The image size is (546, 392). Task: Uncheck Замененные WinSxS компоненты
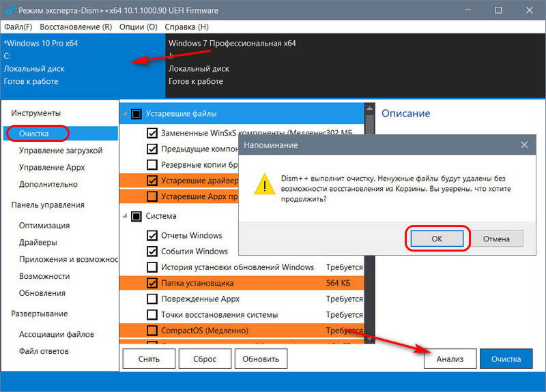(152, 133)
